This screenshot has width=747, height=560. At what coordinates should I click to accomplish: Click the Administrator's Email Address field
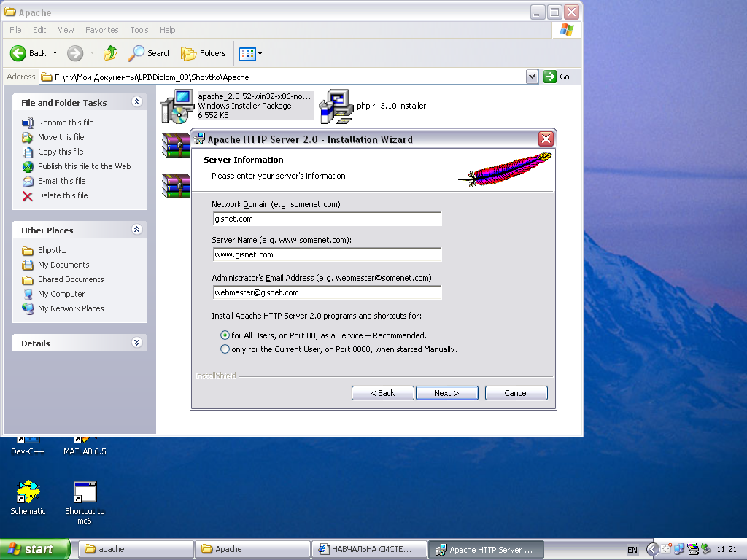(x=328, y=292)
